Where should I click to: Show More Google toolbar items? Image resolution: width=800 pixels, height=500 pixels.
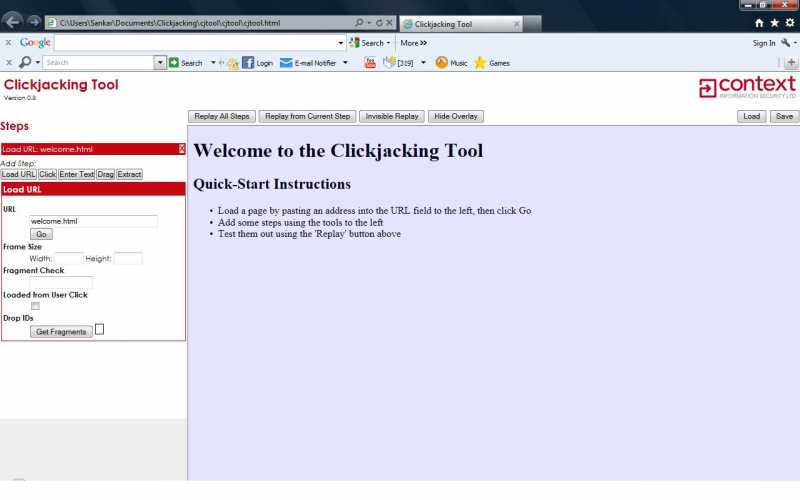(x=413, y=43)
